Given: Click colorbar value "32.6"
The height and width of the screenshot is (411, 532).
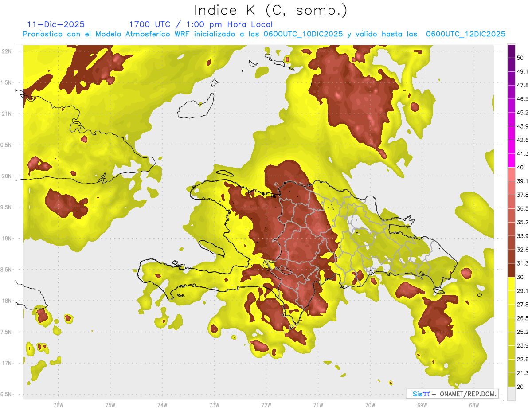Looking at the screenshot, I should coord(523,250).
